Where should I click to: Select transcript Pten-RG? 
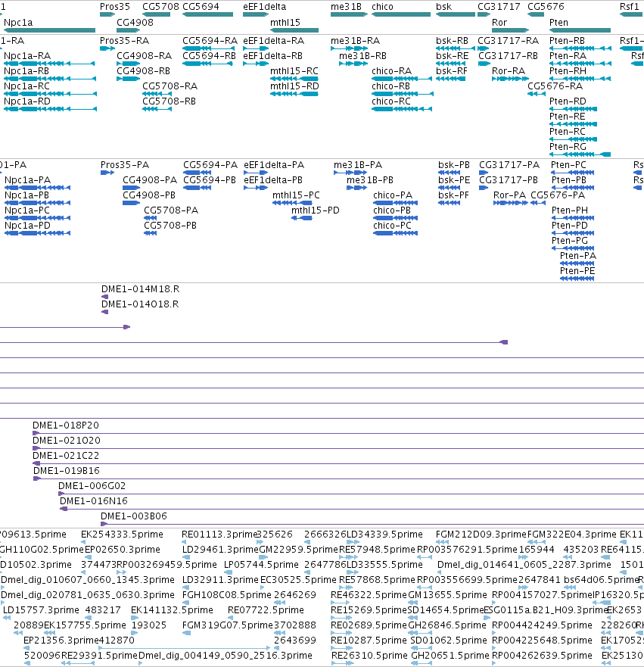pyautogui.click(x=568, y=147)
